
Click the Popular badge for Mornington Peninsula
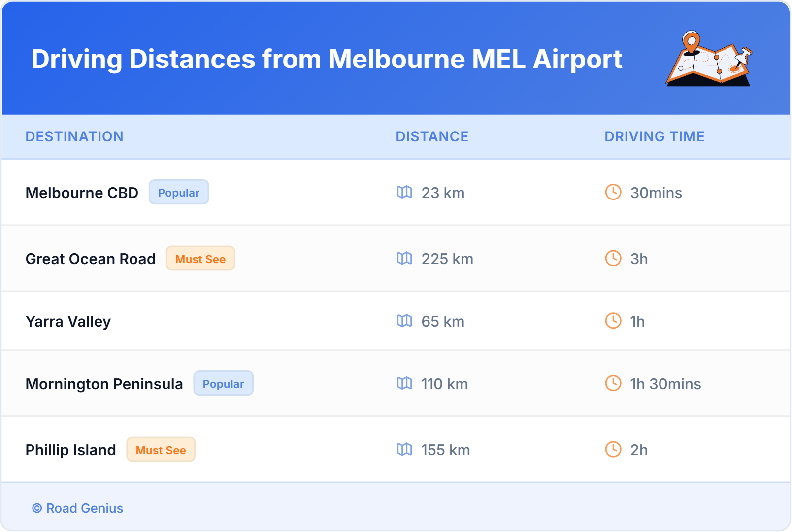click(x=223, y=383)
